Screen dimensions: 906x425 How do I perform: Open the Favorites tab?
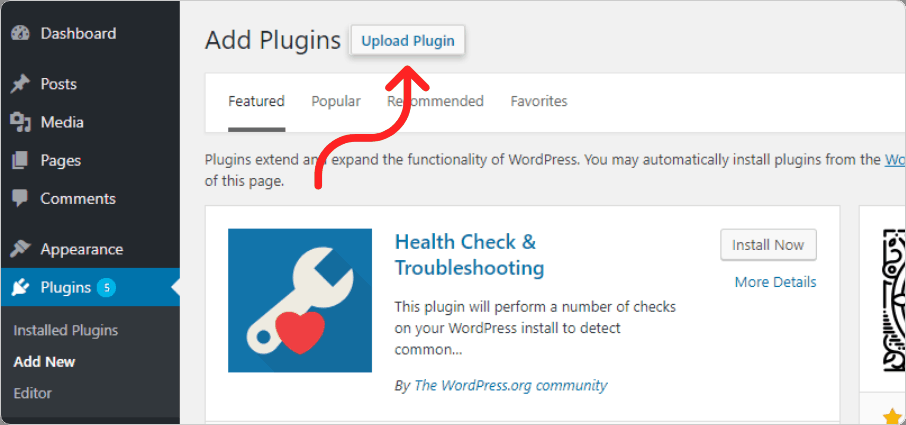[x=539, y=102]
